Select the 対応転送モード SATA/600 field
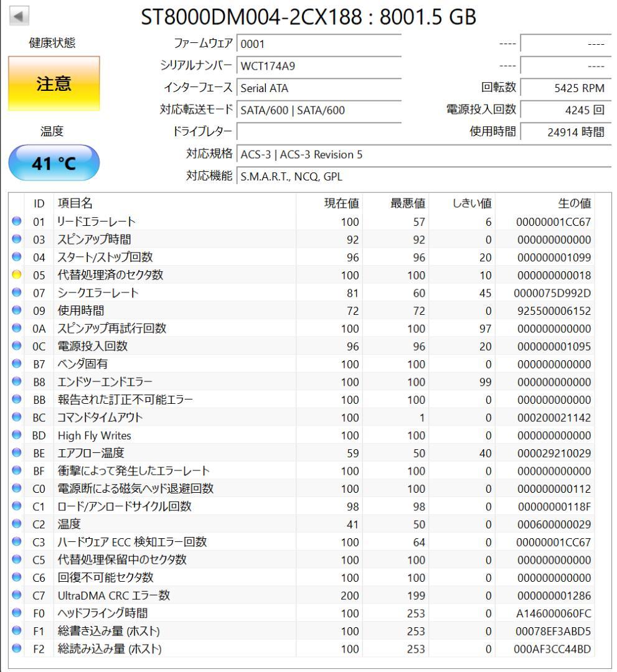 coord(319,110)
